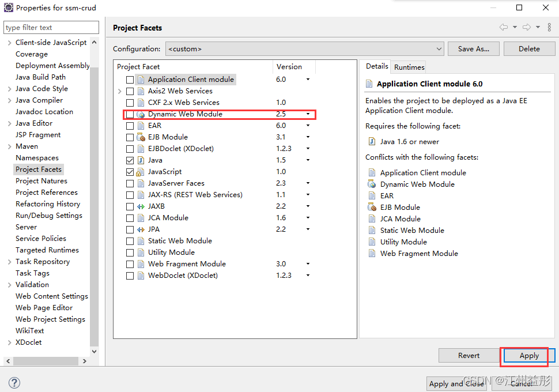Open Dynamic Web Module version dropdown
This screenshot has height=392, width=559.
click(x=308, y=114)
